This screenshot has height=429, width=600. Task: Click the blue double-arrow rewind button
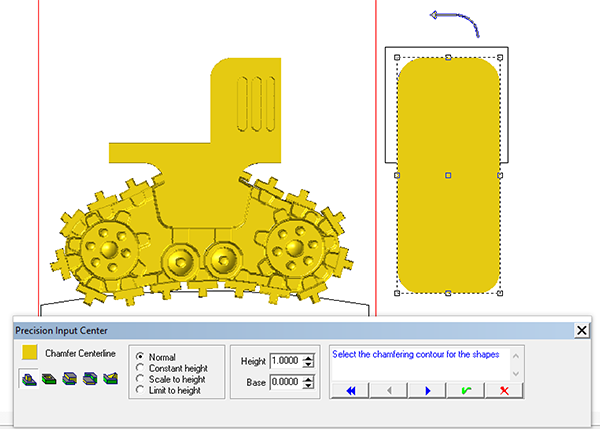pos(350,390)
